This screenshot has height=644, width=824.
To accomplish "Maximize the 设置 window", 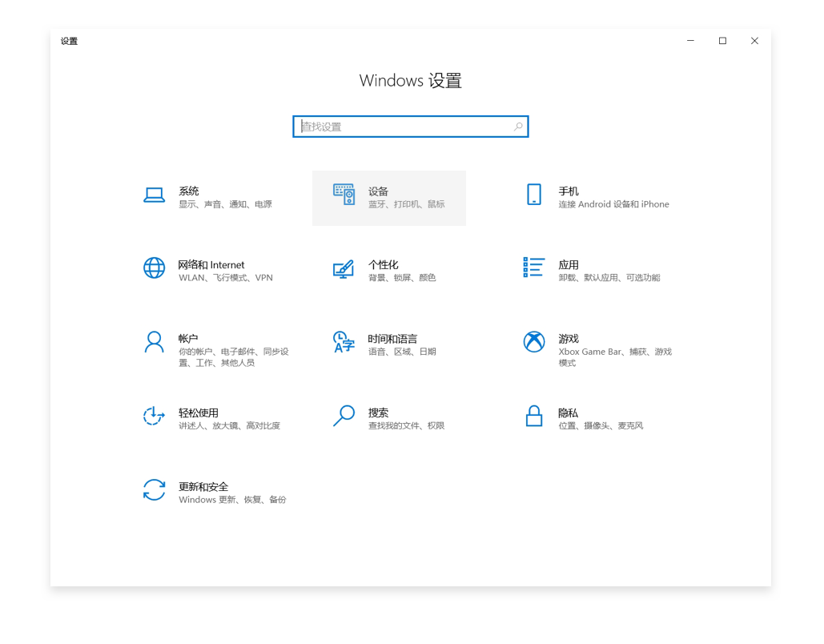I will pyautogui.click(x=722, y=41).
